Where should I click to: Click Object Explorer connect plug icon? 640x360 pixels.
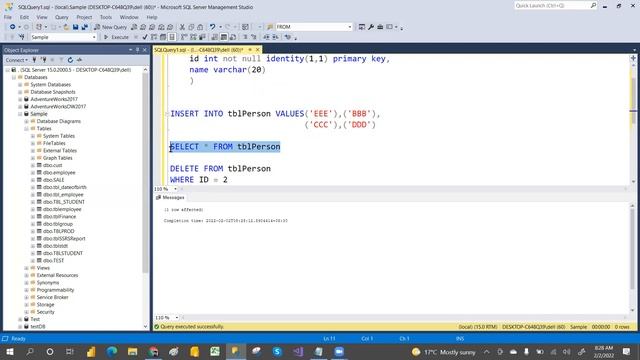(x=35, y=60)
